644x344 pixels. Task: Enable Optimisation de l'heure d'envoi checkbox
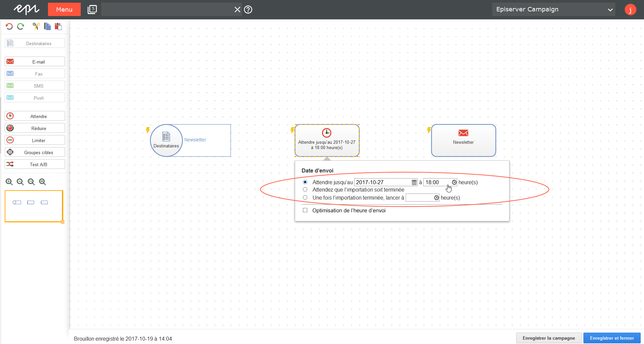(305, 210)
